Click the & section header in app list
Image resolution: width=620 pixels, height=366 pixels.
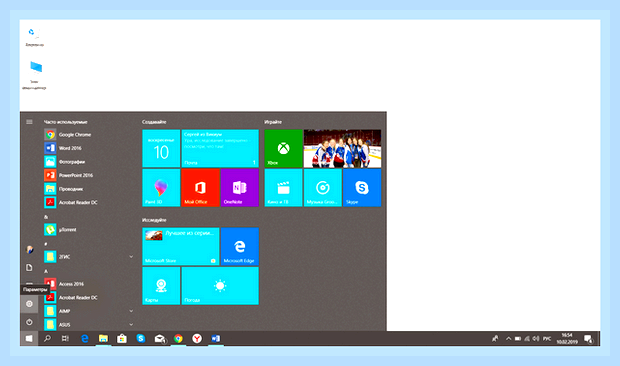pos(46,217)
